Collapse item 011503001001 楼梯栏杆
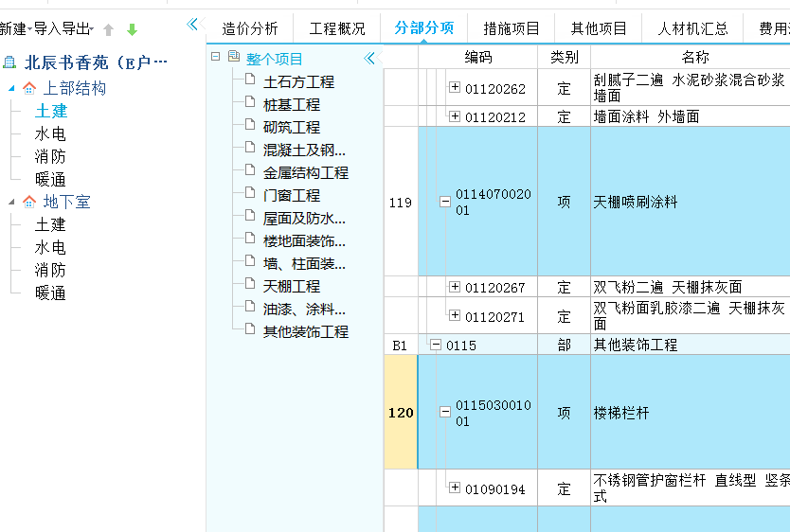The width and height of the screenshot is (790, 532). click(x=445, y=412)
